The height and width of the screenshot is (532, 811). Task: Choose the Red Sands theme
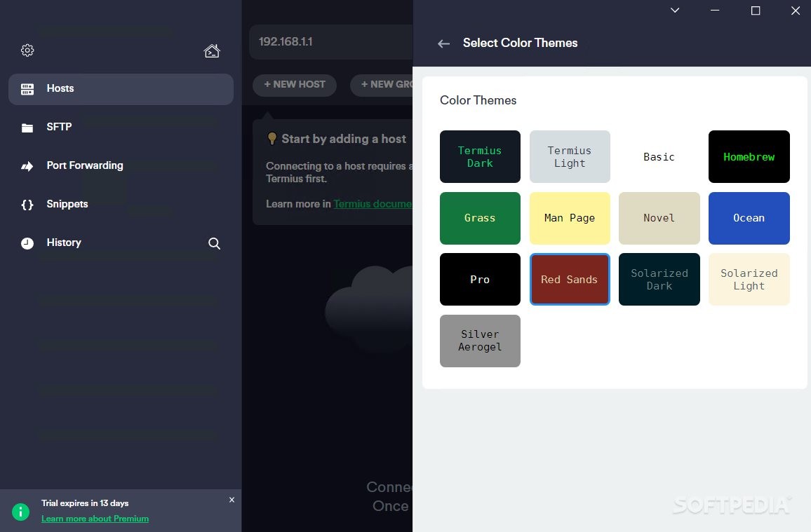[570, 280]
